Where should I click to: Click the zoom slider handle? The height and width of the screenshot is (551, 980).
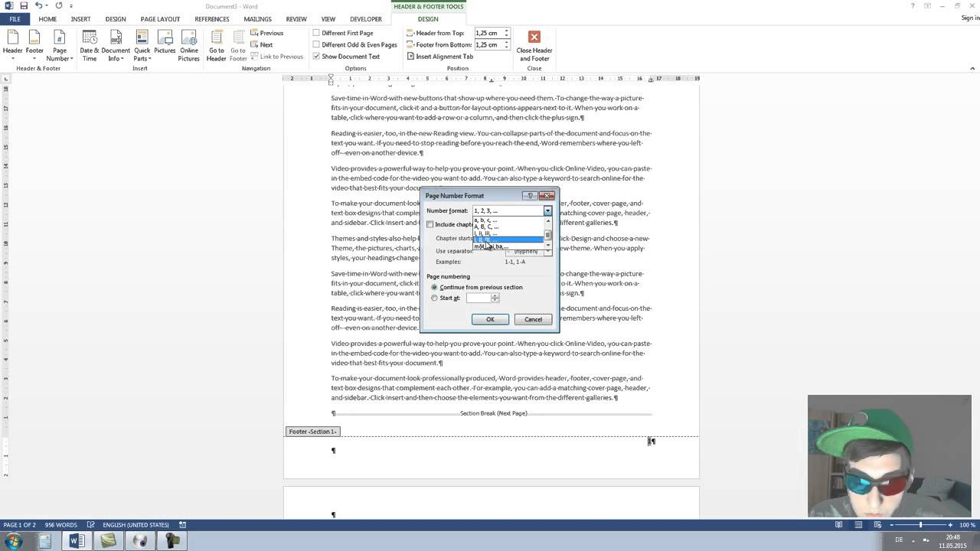tap(920, 525)
